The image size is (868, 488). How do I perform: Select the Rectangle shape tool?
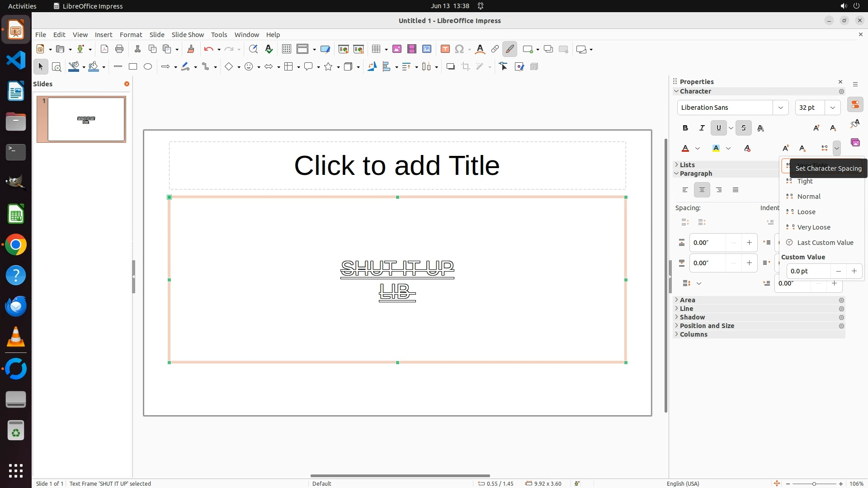(x=133, y=67)
